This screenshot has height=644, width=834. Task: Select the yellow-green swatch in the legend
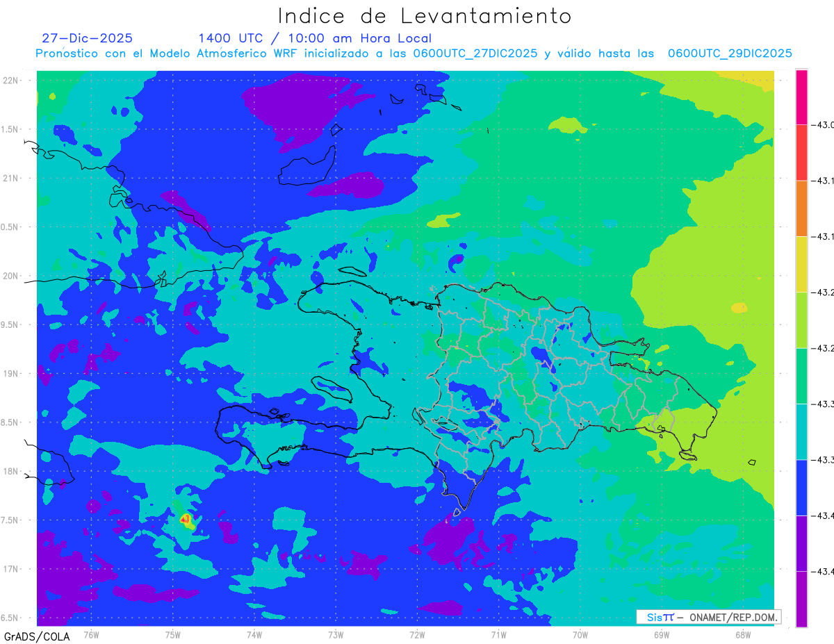(x=801, y=320)
